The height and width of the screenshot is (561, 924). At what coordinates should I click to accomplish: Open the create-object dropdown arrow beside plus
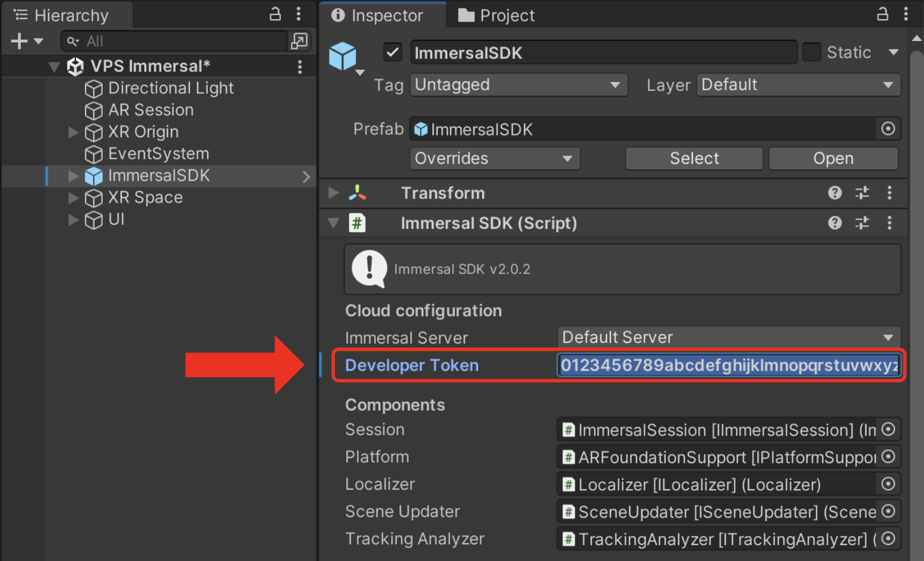click(x=39, y=42)
